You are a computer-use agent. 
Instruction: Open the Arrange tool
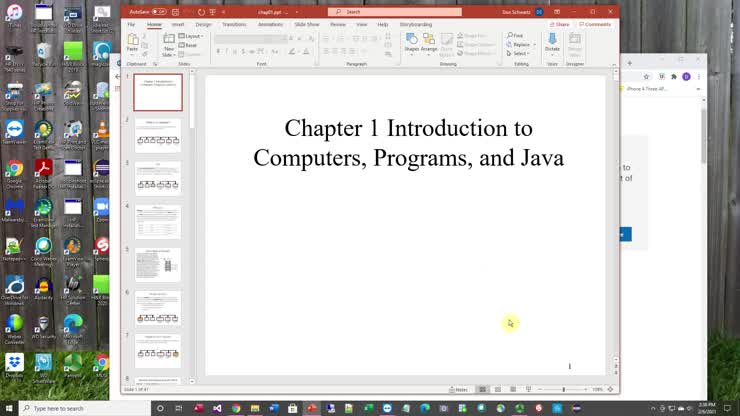(x=429, y=42)
